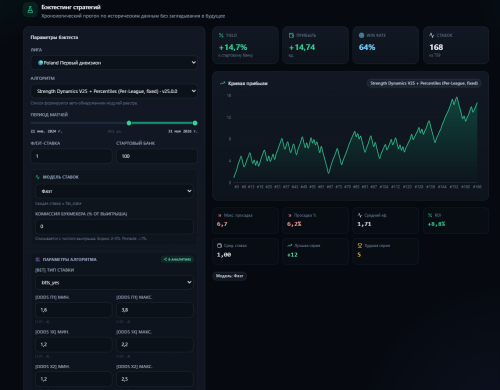This screenshot has width=500, height=390.
Task: Click the Стартовый банк input with value 100
Action: (x=157, y=156)
